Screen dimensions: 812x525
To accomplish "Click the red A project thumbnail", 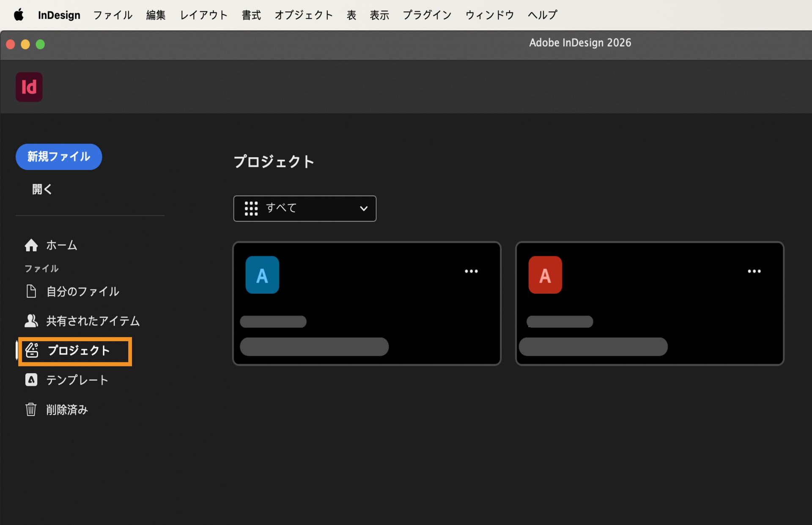I will 545,274.
